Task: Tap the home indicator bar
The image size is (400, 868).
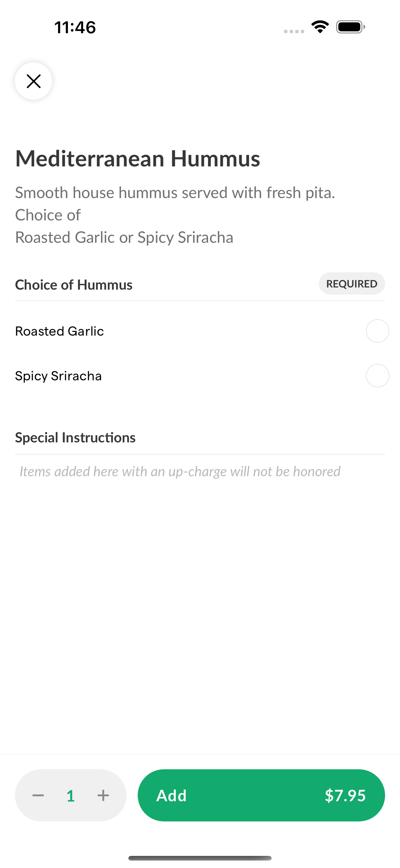Action: 200,858
